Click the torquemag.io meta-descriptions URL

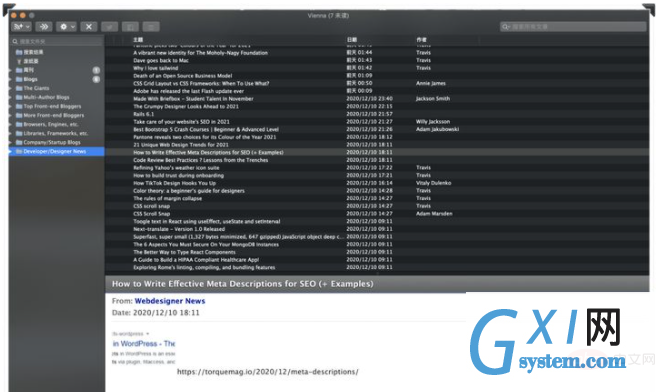tap(268, 372)
